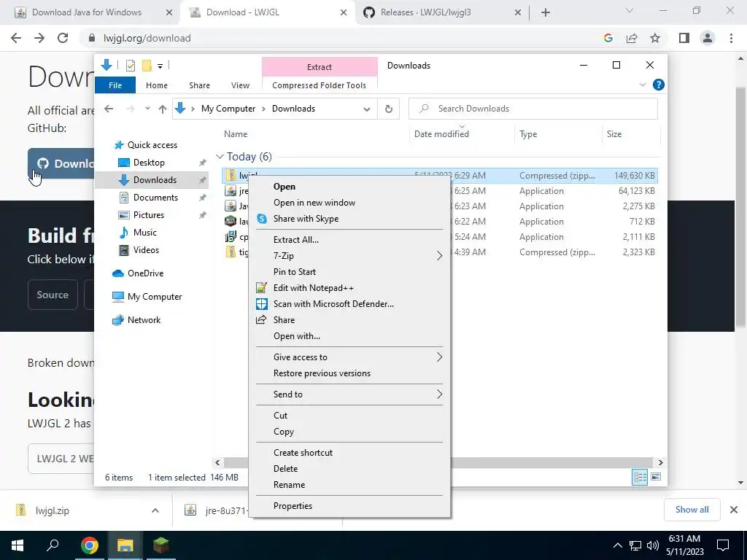
Task: Click the Skype icon in context menu
Action: tap(262, 219)
